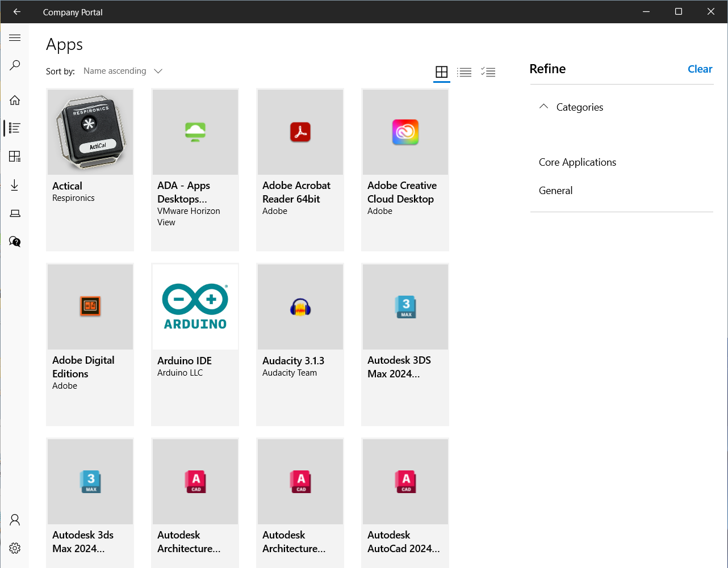Image resolution: width=728 pixels, height=568 pixels.
Task: Enable multi-select checklist view
Action: (x=488, y=72)
